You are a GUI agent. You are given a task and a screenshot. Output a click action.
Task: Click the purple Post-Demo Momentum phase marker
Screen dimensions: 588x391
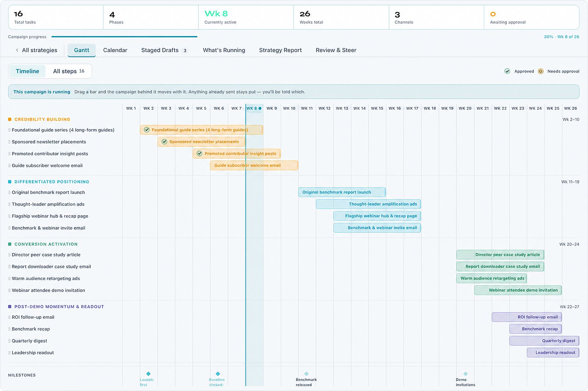click(10, 307)
